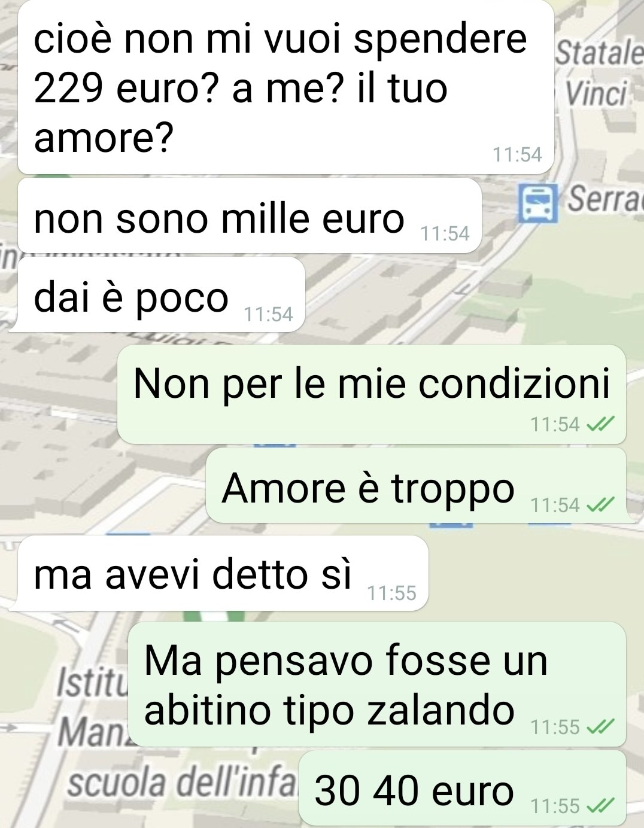Tap the 'Serra' map label beside bus icon
The width and height of the screenshot is (644, 828).
click(604, 198)
